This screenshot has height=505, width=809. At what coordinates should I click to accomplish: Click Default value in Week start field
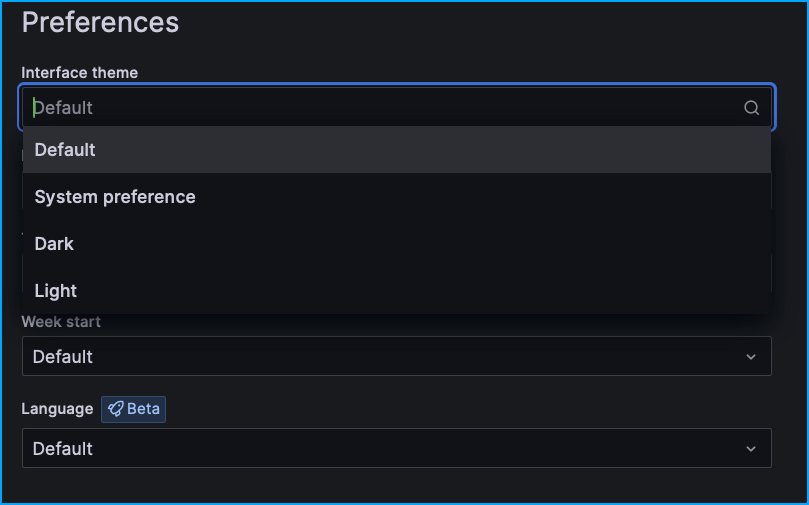pos(63,357)
